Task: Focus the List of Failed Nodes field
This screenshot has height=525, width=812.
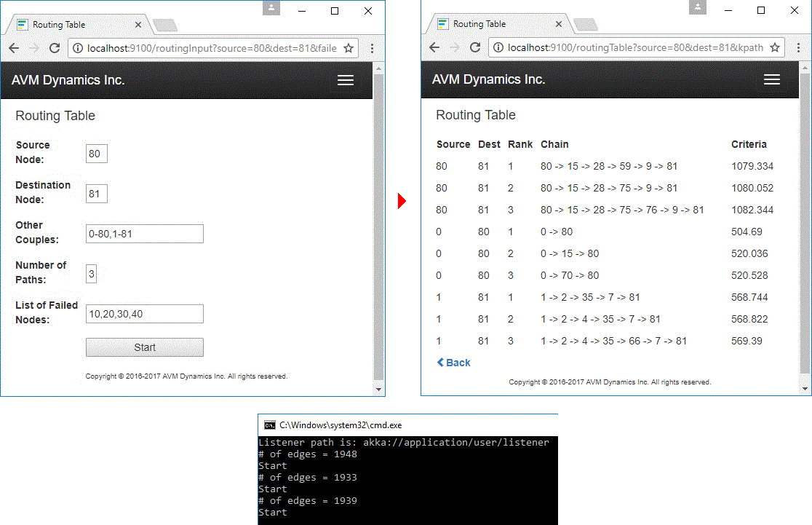Action: (x=145, y=314)
